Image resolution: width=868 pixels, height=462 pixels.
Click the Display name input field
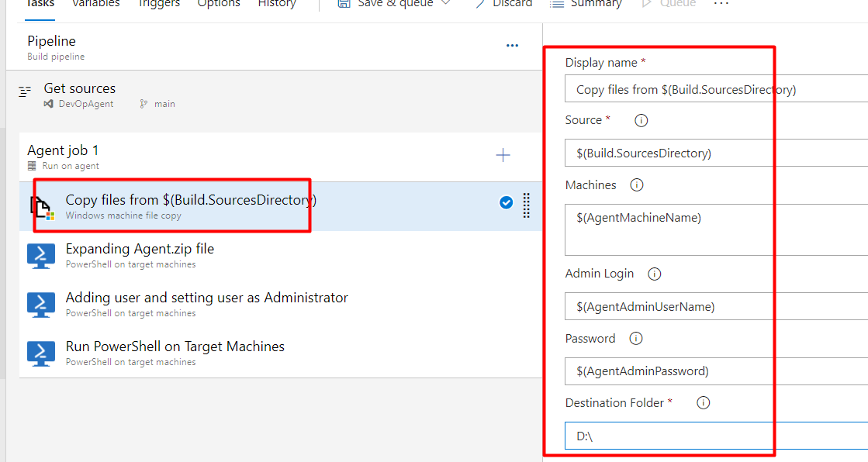pyautogui.click(x=716, y=89)
